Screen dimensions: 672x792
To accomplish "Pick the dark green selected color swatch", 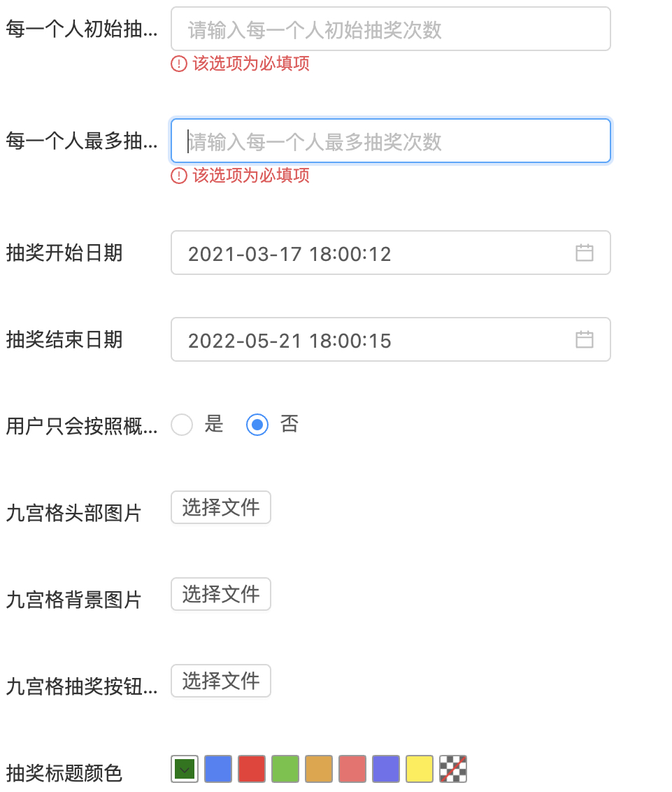I will click(184, 768).
